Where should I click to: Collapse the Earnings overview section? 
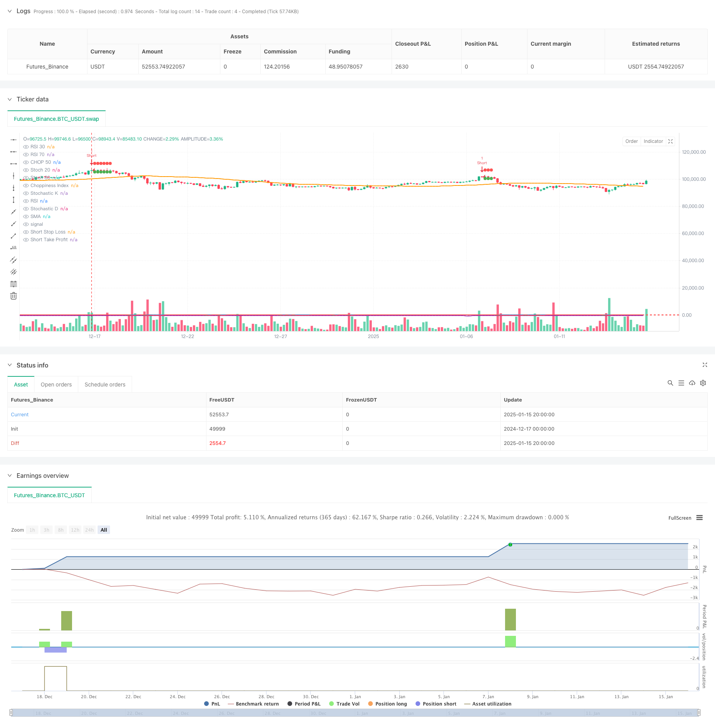10,476
